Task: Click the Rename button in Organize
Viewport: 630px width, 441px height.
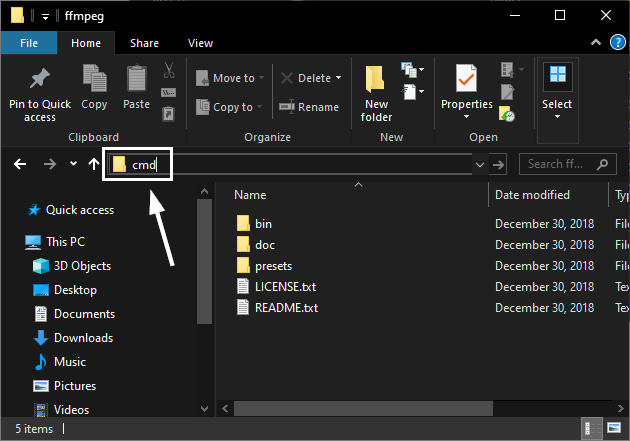Action: (x=309, y=107)
